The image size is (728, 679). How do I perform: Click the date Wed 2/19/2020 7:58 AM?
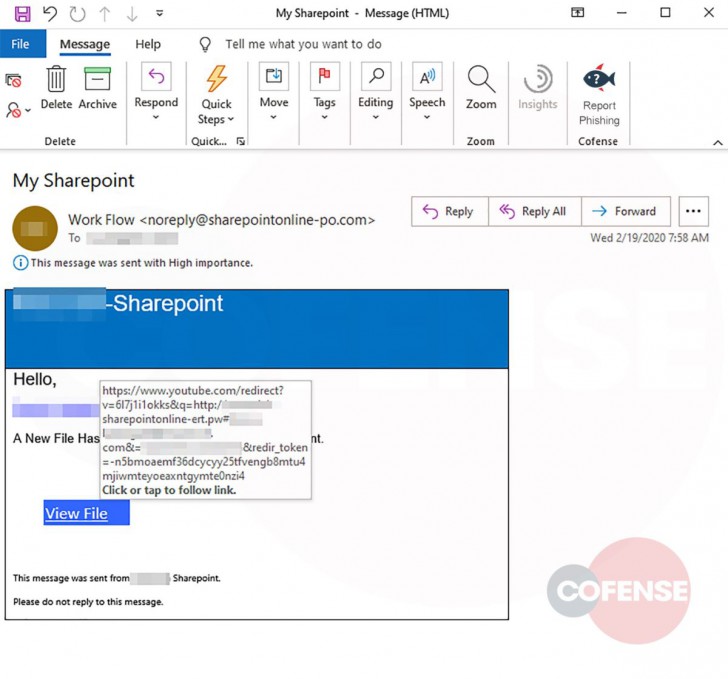[x=649, y=238]
